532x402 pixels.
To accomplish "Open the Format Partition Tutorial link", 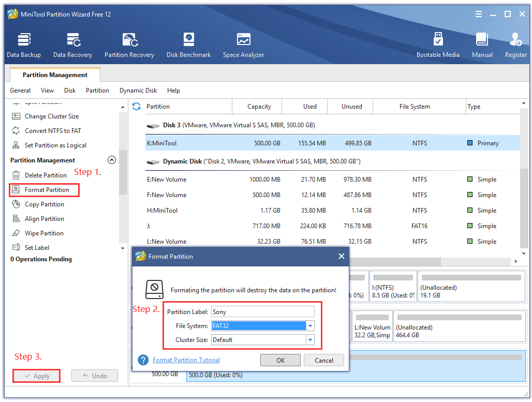I will 186,360.
